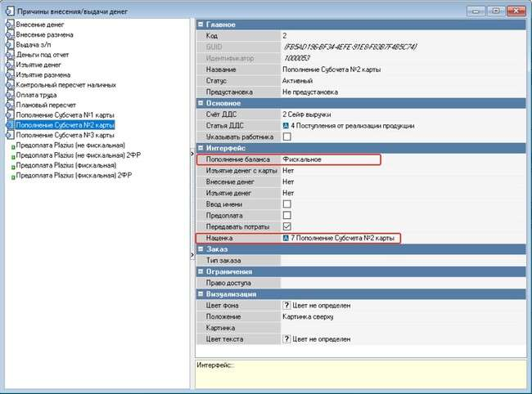This screenshot has height=394, width=532.
Task: Collapse the Визуализация section
Action: (x=201, y=293)
